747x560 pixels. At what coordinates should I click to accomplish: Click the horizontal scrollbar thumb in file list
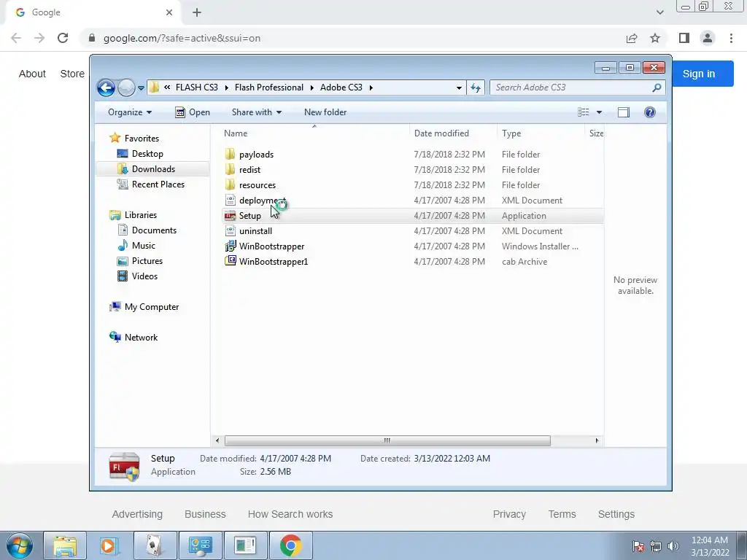click(387, 440)
